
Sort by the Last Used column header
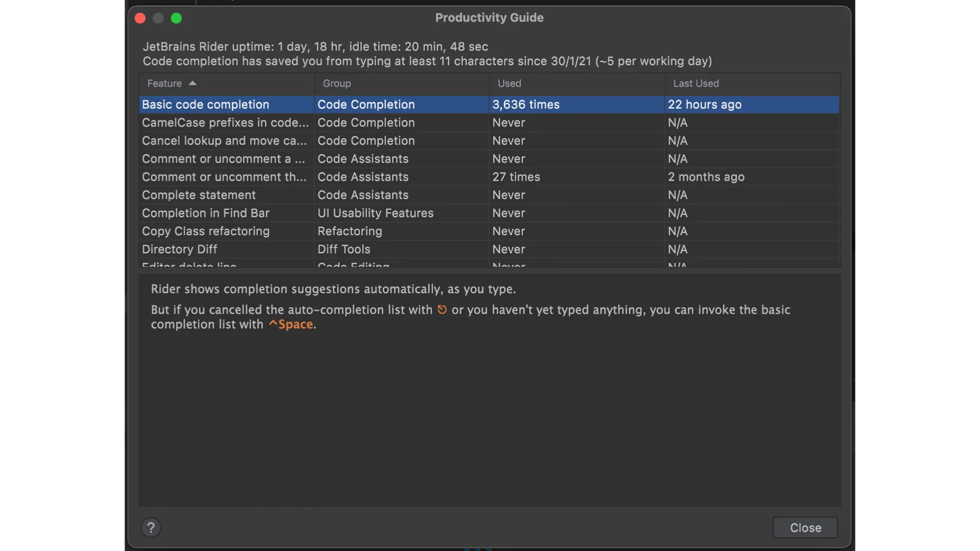696,83
